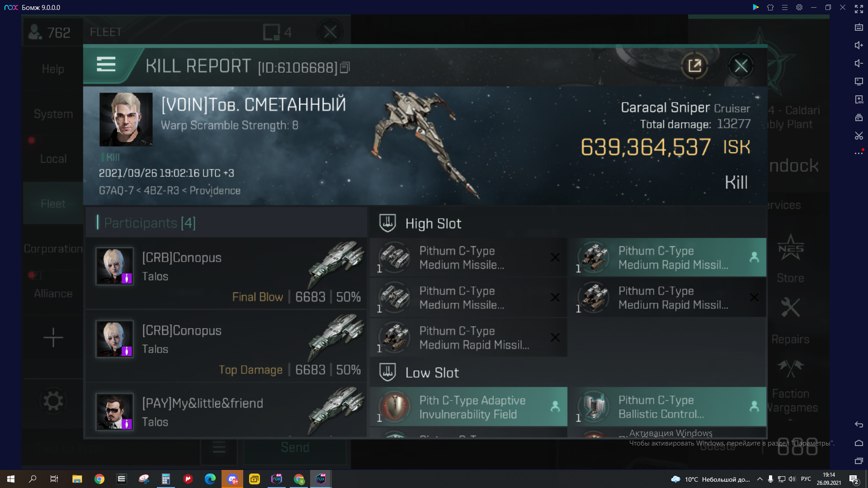Click the Fleet panel icon in sidebar
The width and height of the screenshot is (868, 488).
52,203
